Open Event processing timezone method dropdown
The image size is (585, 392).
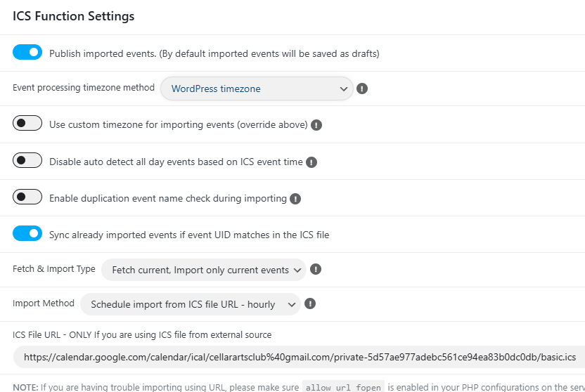[x=257, y=89]
